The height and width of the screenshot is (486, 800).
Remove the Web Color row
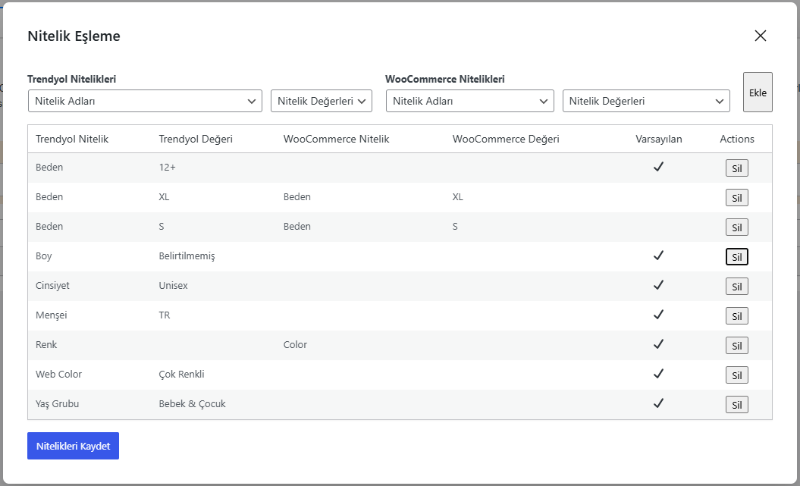[737, 375]
